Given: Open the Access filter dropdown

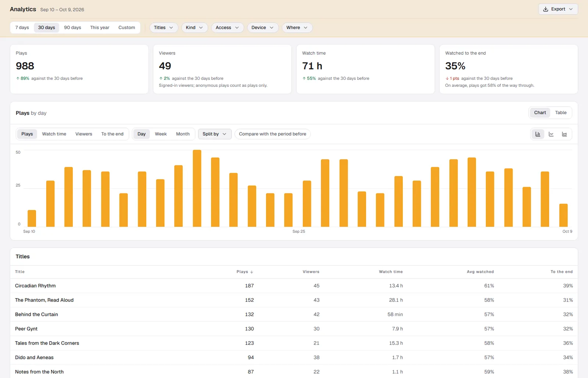Looking at the screenshot, I should point(227,28).
